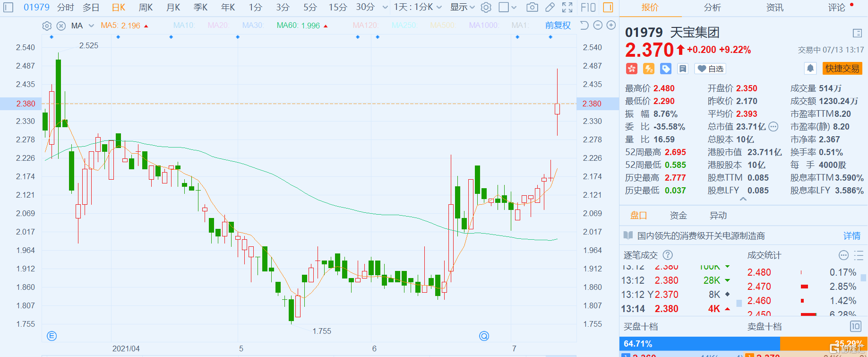Reset chart view with undo arrow

click(584, 25)
